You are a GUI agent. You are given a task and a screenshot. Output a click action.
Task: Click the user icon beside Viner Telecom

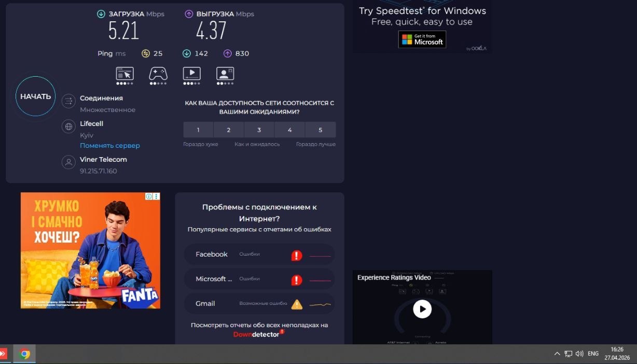pos(68,162)
